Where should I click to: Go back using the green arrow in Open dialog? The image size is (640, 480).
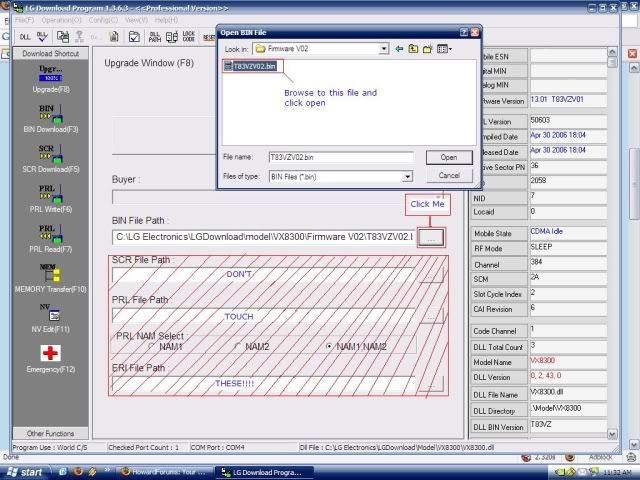tap(399, 49)
